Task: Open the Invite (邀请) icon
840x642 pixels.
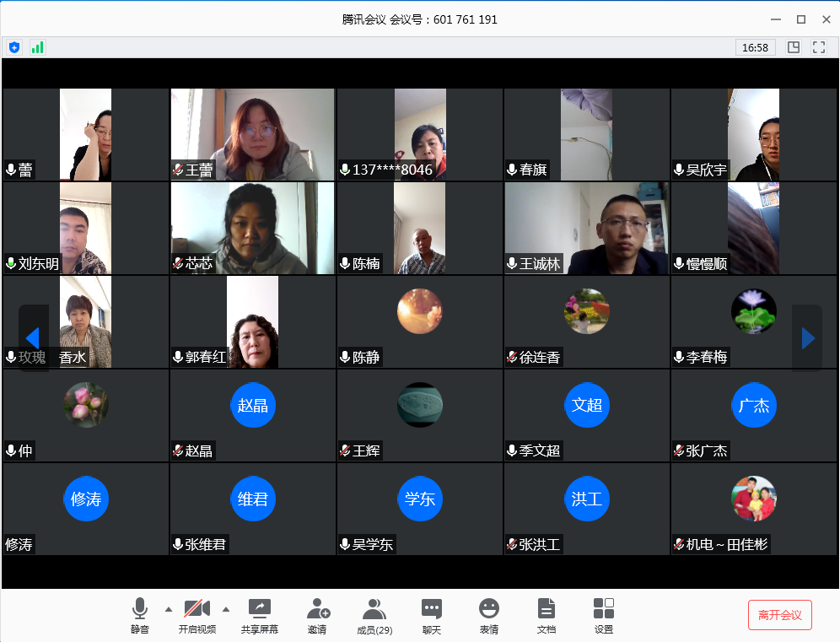Action: click(x=317, y=615)
